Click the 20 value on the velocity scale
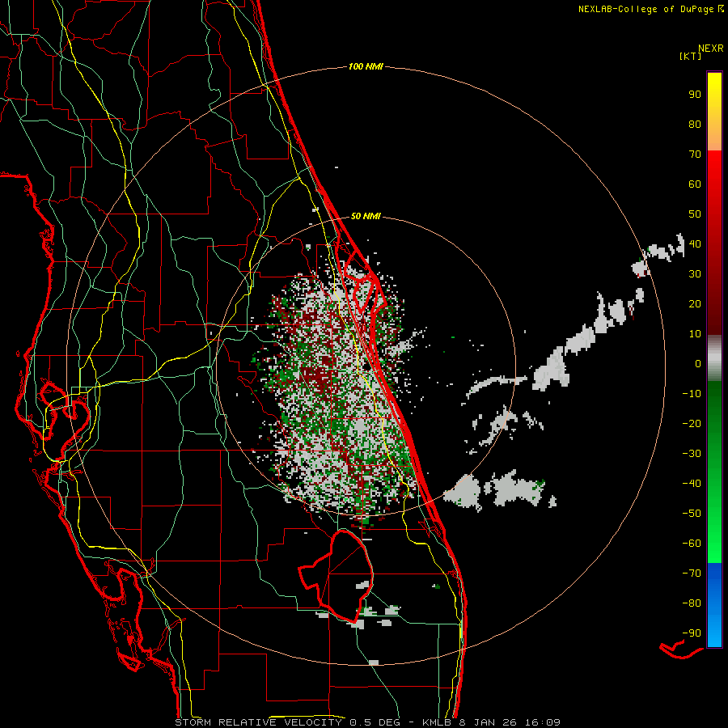The width and height of the screenshot is (728, 728). pyautogui.click(x=695, y=304)
